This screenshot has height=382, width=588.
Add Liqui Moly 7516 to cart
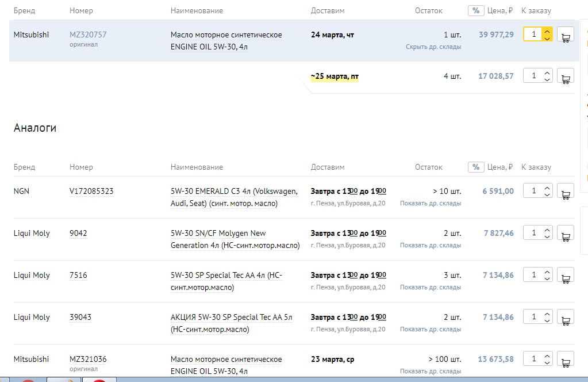point(566,276)
